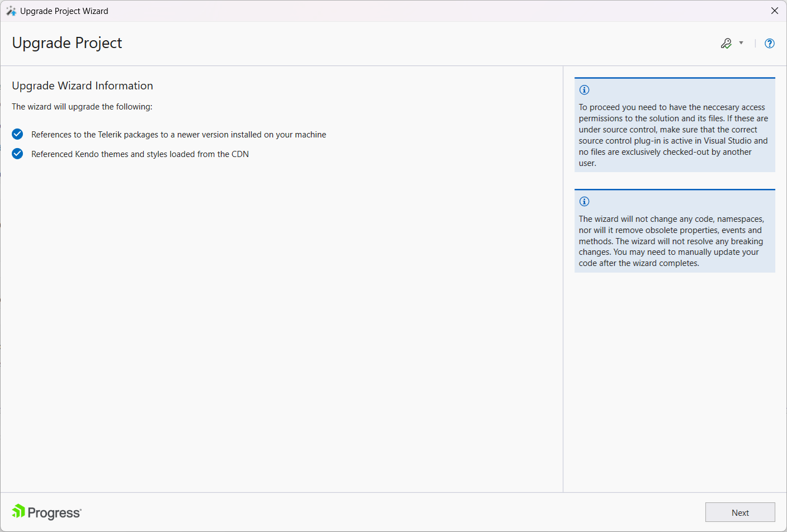Screen dimensions: 787x532
Task: Click the Next button
Action: point(740,512)
